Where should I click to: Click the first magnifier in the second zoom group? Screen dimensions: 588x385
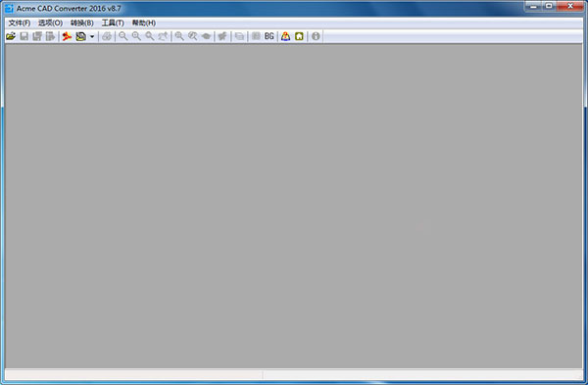tap(179, 36)
